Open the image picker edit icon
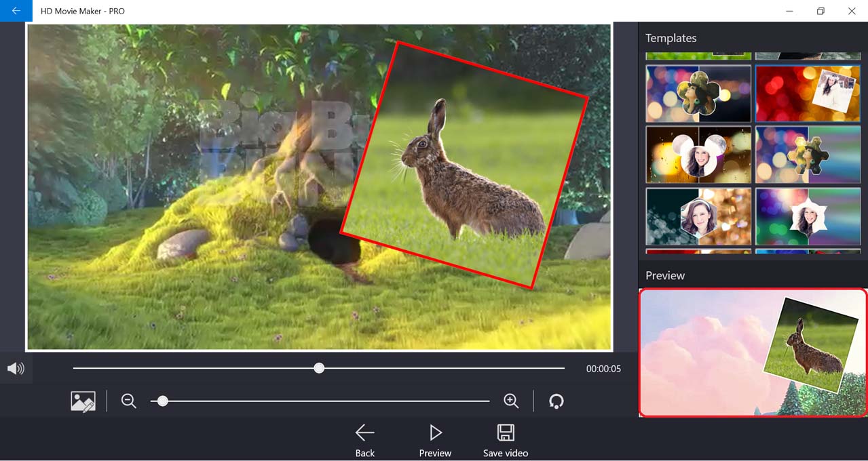 point(83,401)
